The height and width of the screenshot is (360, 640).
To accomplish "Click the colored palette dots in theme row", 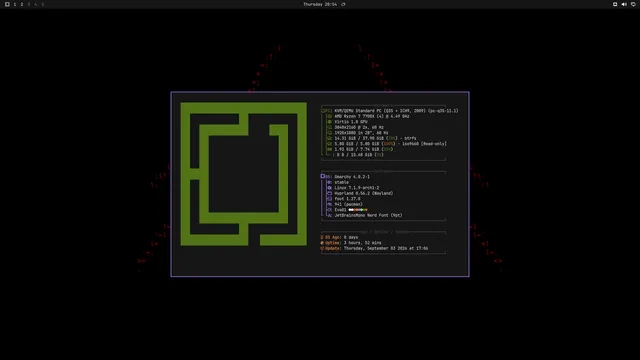I will [358, 210].
